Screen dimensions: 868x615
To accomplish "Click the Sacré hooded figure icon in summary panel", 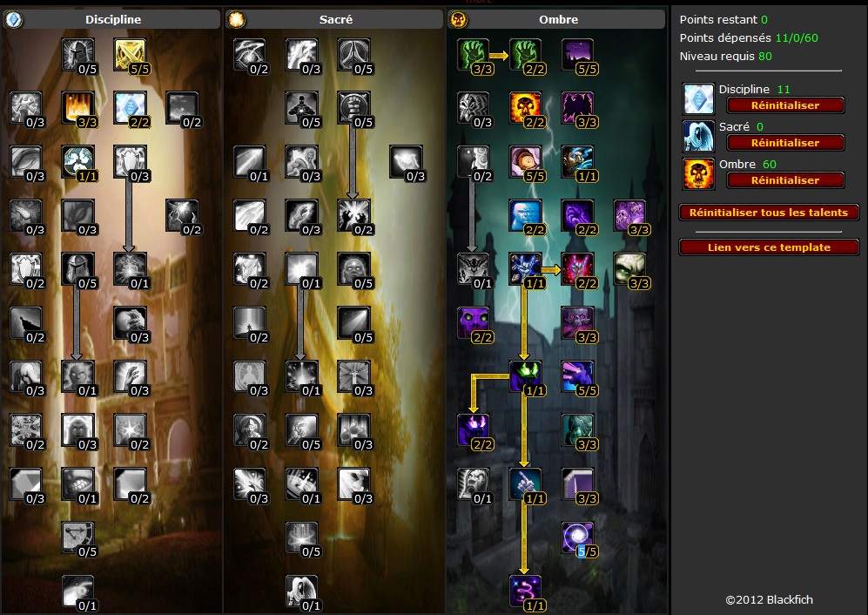I will (698, 136).
